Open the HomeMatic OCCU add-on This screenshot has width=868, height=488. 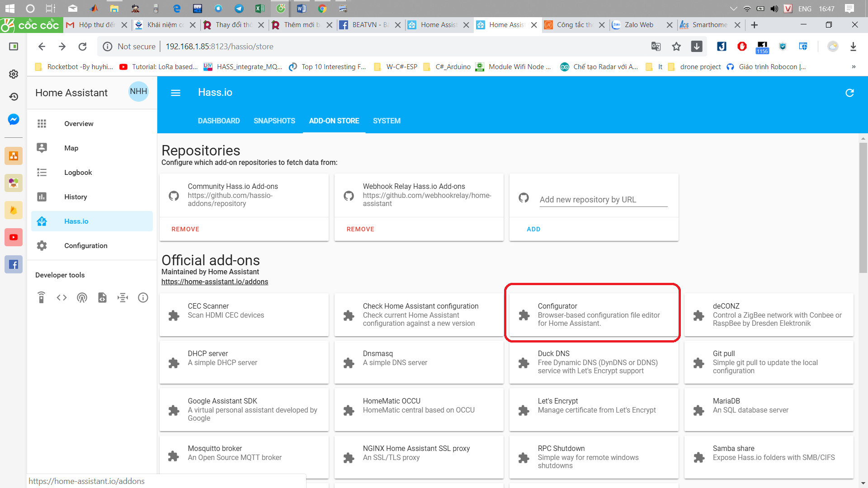(x=419, y=409)
